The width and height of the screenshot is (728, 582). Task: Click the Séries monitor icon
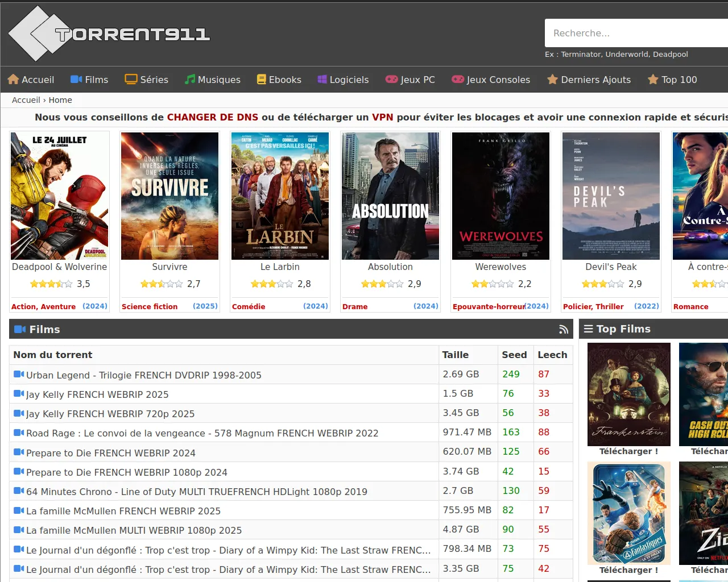[131, 80]
